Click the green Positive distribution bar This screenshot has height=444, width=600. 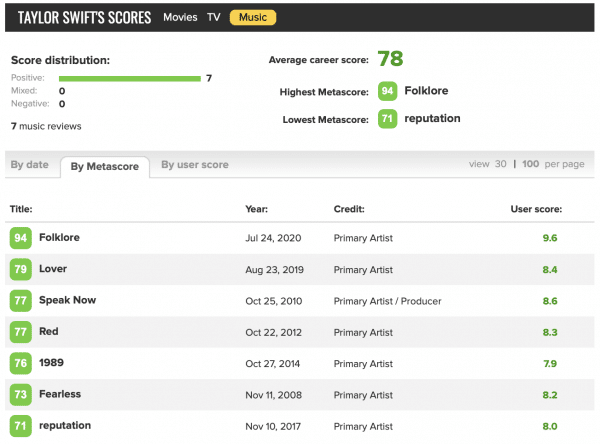point(130,78)
